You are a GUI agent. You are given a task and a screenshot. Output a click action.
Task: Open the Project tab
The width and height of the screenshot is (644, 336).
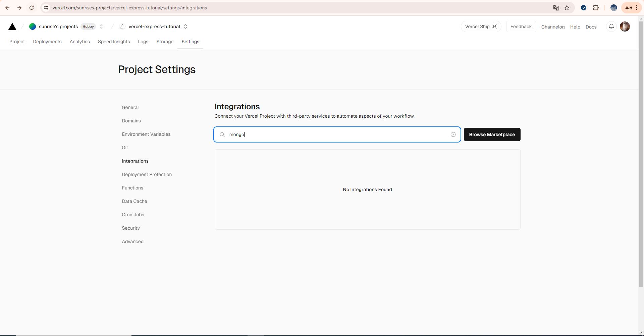tap(17, 42)
